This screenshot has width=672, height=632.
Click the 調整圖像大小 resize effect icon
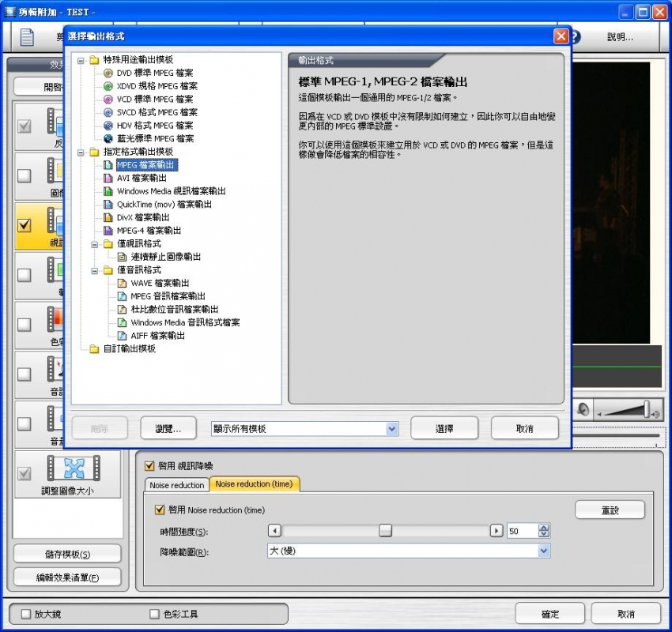coord(74,468)
